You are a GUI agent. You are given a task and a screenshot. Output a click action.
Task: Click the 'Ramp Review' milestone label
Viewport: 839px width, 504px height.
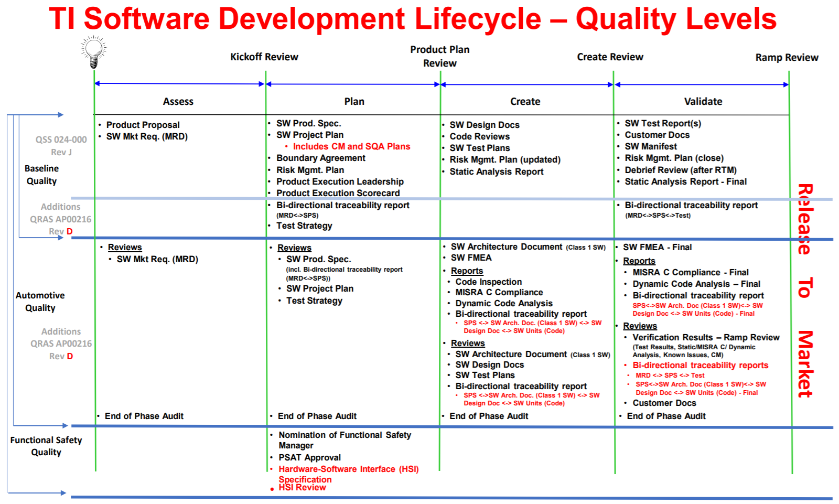(x=787, y=58)
